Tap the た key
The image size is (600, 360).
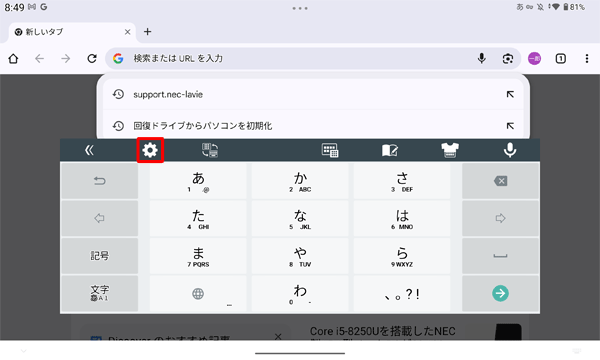pyautogui.click(x=198, y=218)
